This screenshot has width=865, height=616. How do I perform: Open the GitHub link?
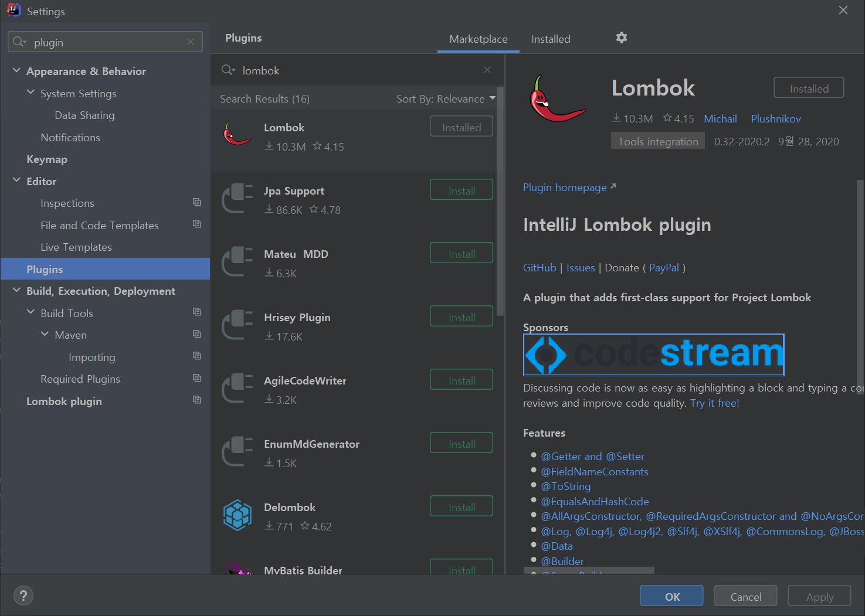coord(540,268)
